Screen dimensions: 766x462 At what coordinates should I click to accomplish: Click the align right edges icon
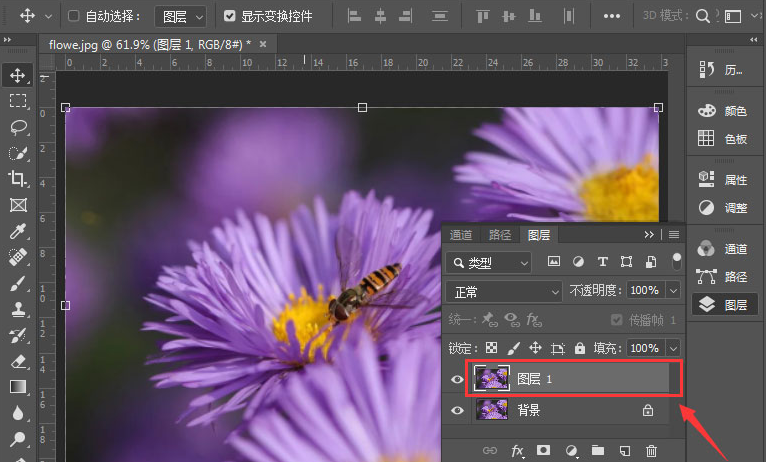point(405,16)
